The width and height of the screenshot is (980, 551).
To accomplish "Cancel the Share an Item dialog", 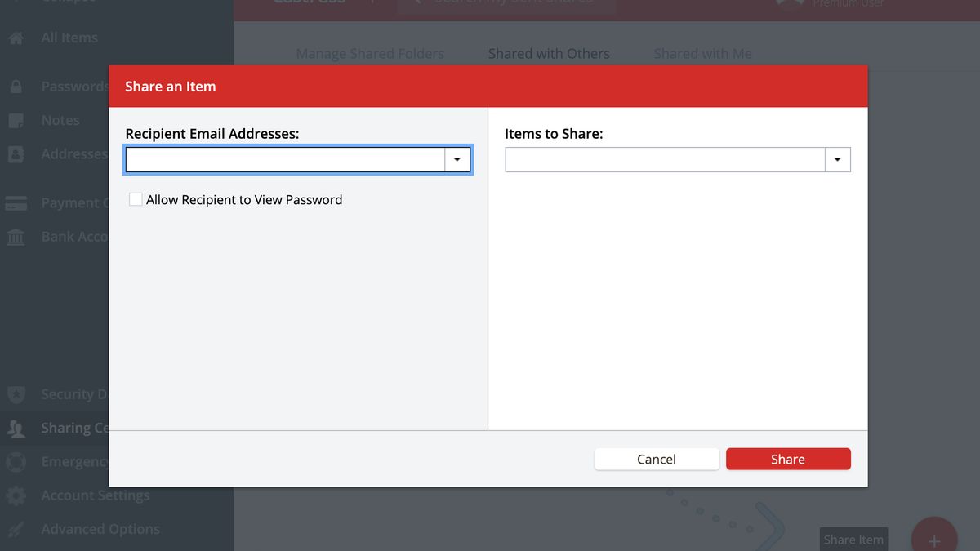I will point(657,458).
